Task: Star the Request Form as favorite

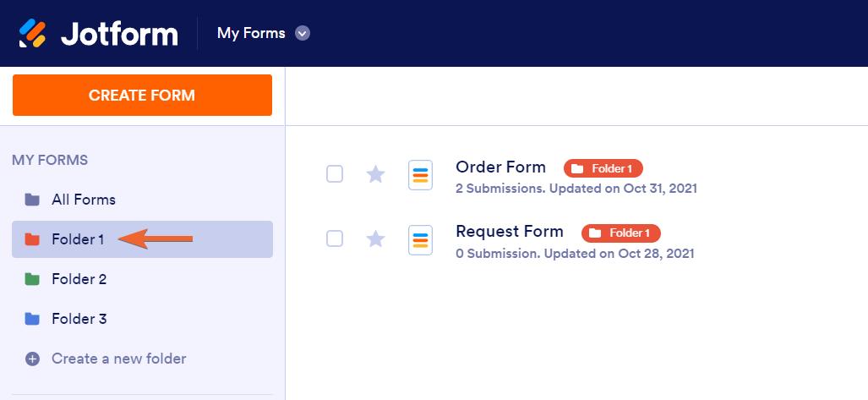Action: (x=375, y=238)
